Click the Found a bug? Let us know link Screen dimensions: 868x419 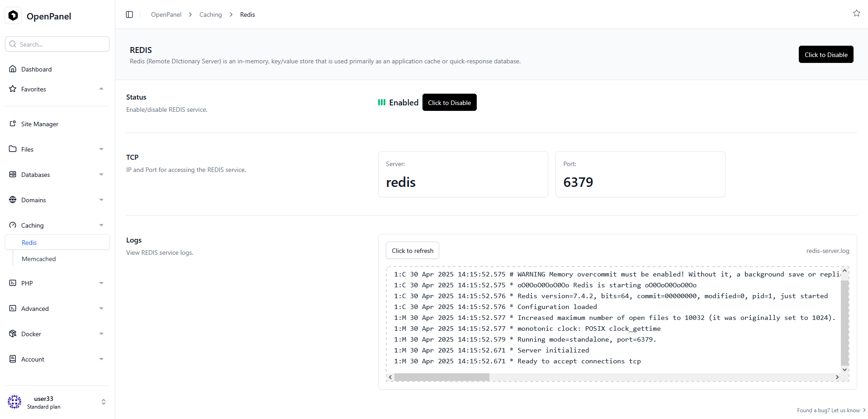coord(828,410)
